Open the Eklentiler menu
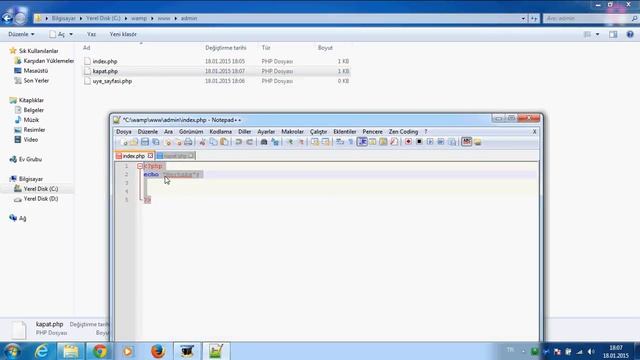 (x=345, y=132)
